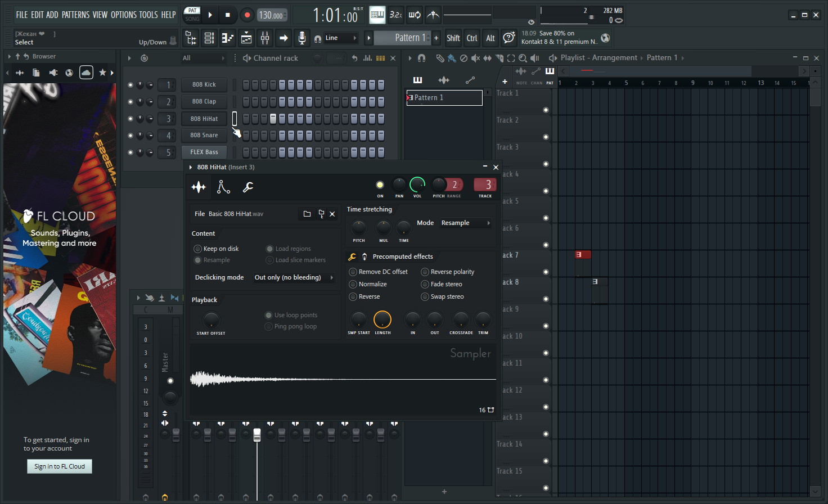Click the microphone recording icon in toolbar

302,38
